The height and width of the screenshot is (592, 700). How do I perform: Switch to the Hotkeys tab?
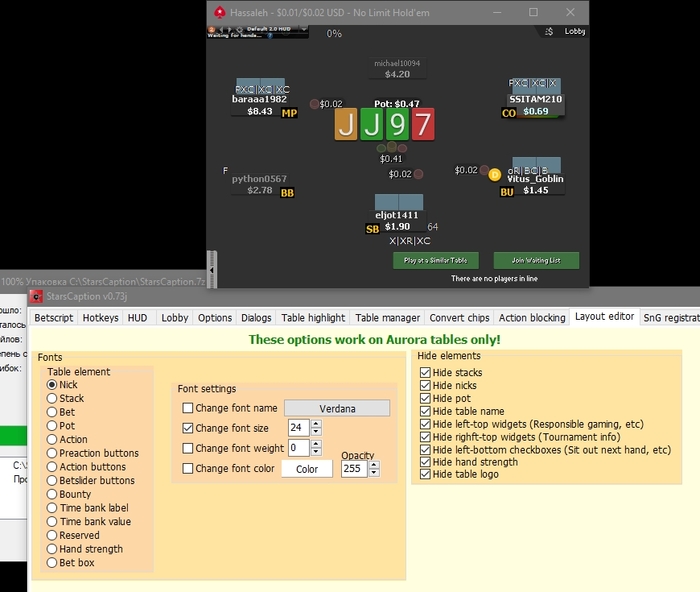[100, 317]
